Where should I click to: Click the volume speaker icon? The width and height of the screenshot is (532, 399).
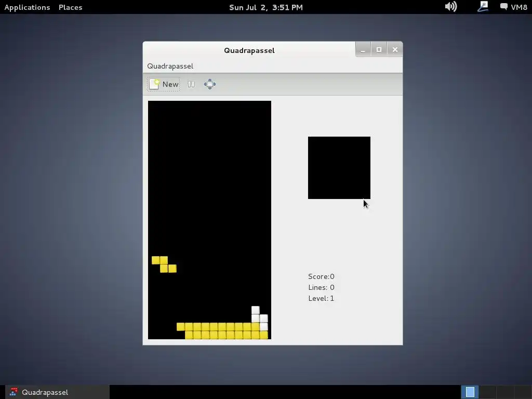tap(450, 6)
